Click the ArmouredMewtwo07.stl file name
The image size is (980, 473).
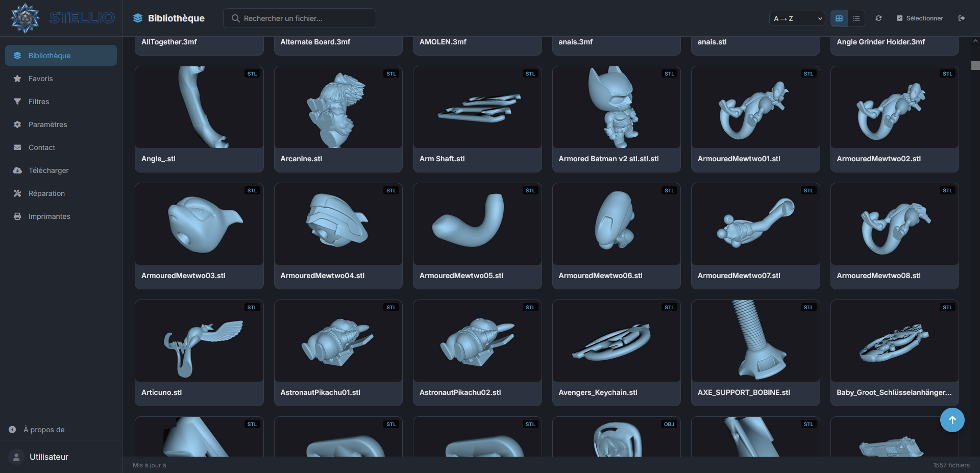739,276
